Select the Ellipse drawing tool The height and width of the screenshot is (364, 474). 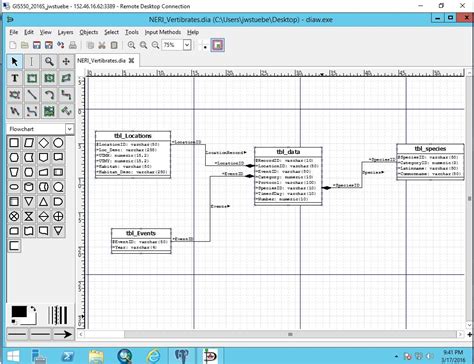[49, 78]
